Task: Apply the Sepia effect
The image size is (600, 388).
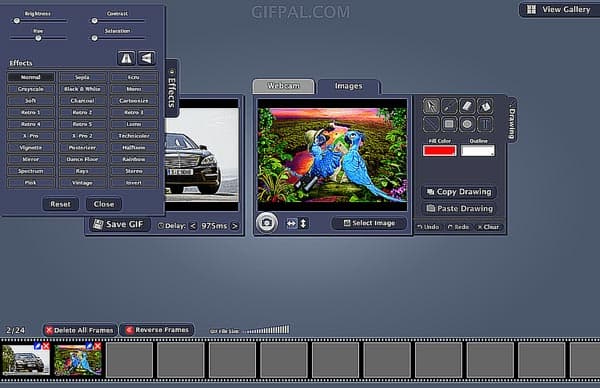Action: click(82, 77)
